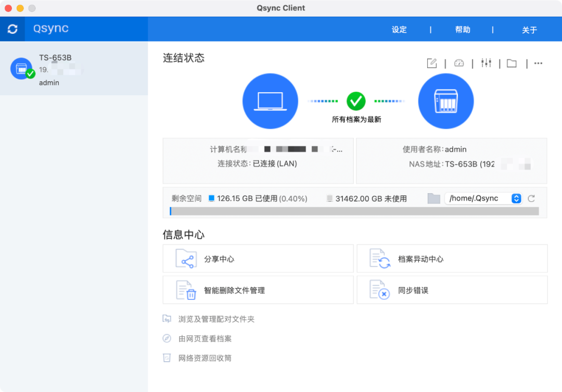Image resolution: width=562 pixels, height=392 pixels.
Task: Open 由网页查看档案 link
Action: (205, 338)
